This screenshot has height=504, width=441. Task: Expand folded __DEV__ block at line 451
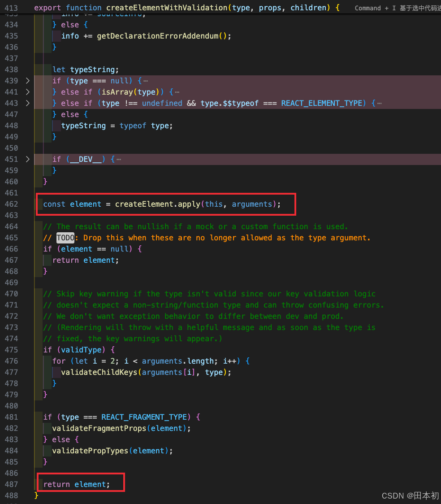(x=28, y=159)
